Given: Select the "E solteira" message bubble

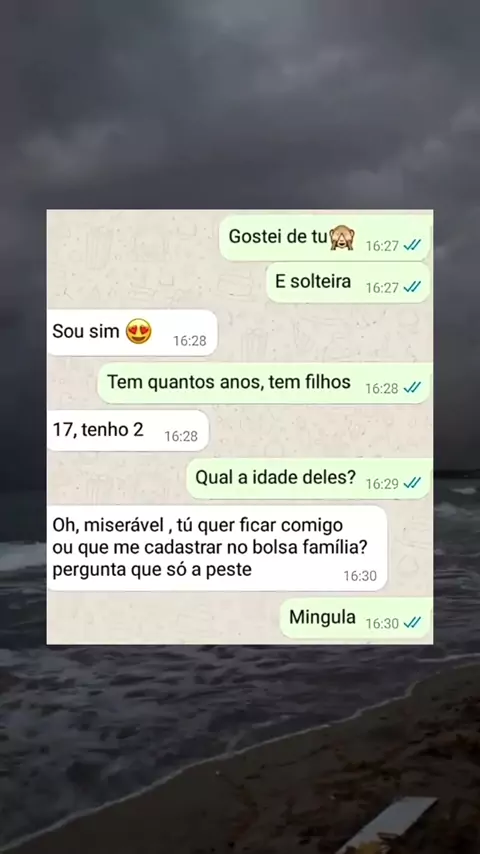Looking at the screenshot, I should pyautogui.click(x=349, y=282).
